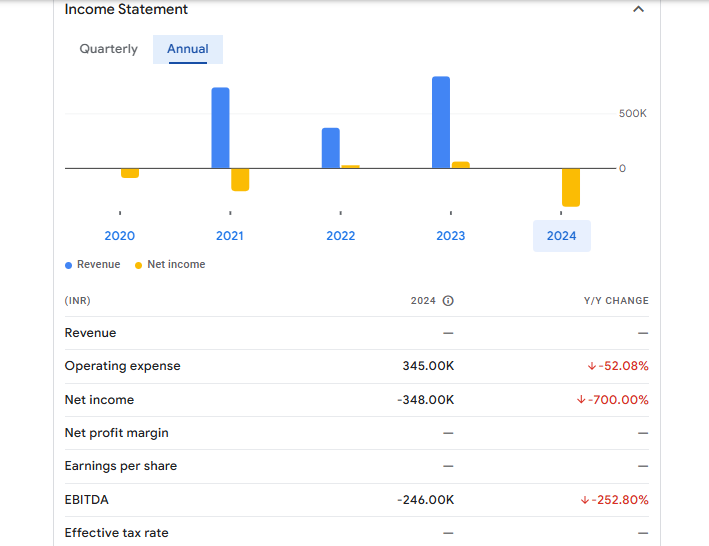Screen dimensions: 709x546
Task: Select the highlighted 2024 year button
Action: (x=561, y=236)
